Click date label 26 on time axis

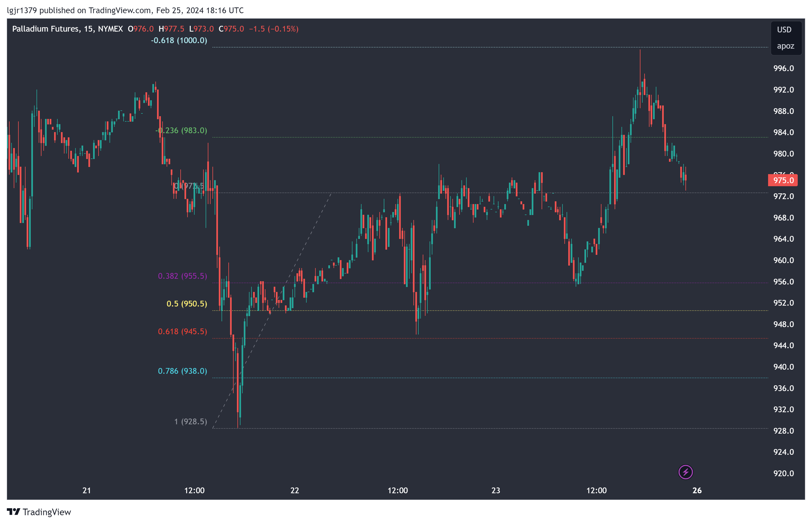[697, 490]
